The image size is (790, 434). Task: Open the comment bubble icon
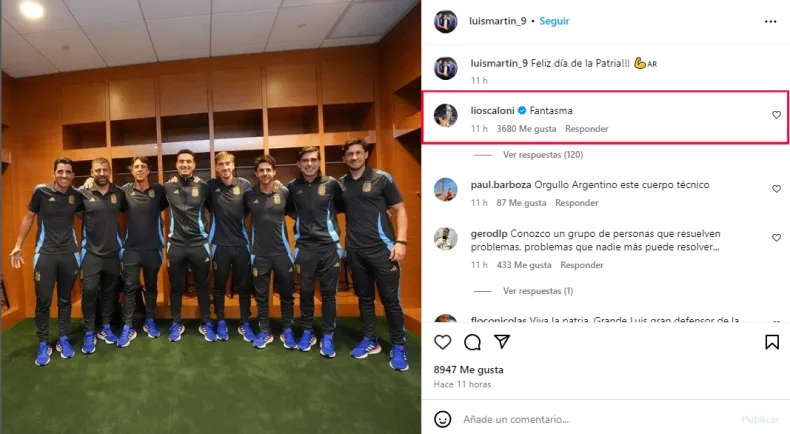(x=472, y=342)
